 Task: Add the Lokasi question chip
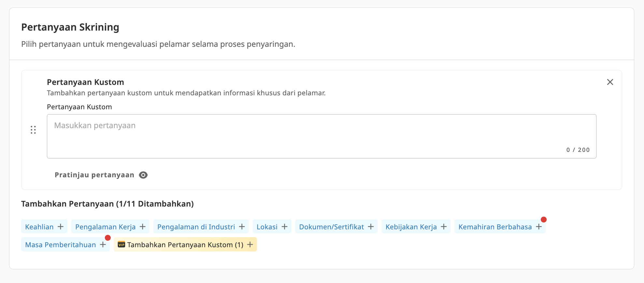(272, 226)
